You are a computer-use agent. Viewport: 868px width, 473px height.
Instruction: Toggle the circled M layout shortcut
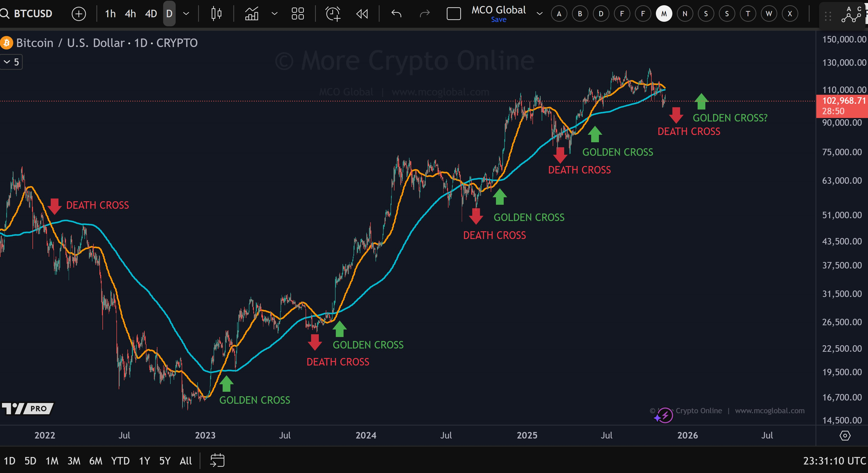[x=663, y=13]
